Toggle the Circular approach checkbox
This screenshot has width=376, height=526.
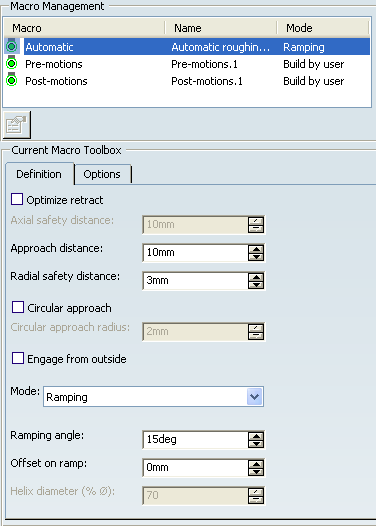coord(18,307)
